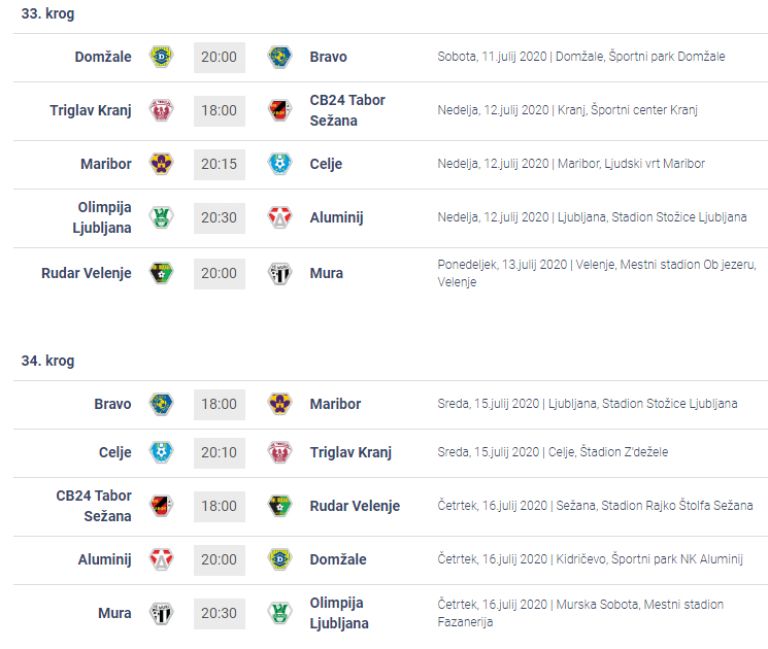Open the 20:00 time box for Domžale vs Bravo

tap(219, 57)
